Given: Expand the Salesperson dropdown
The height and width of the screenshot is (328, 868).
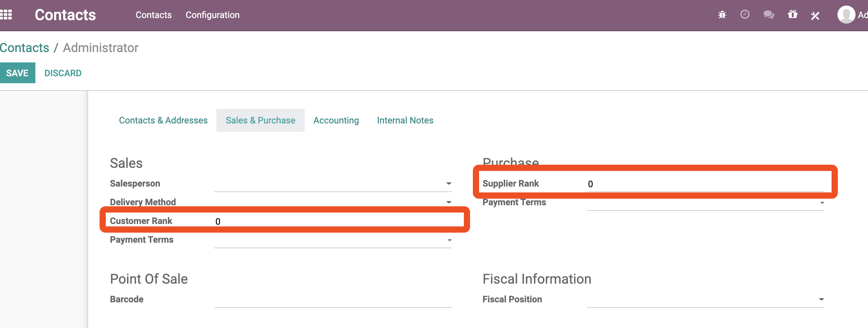Looking at the screenshot, I should (x=333, y=184).
